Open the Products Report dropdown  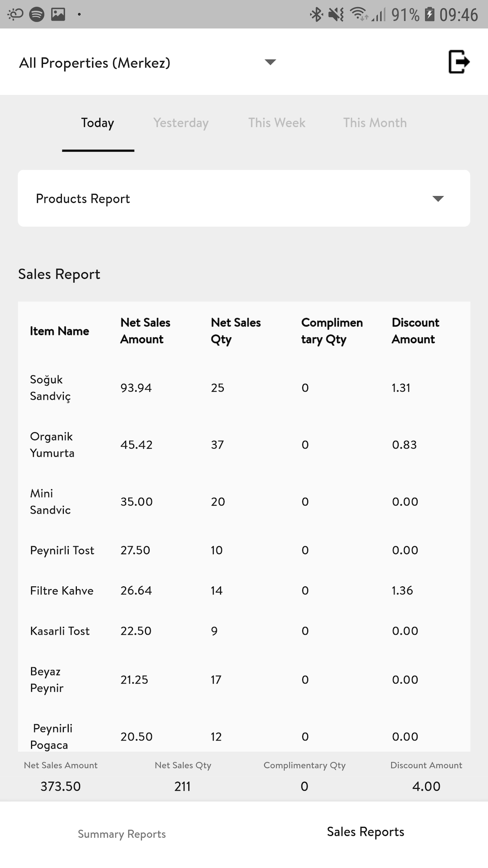click(x=244, y=198)
